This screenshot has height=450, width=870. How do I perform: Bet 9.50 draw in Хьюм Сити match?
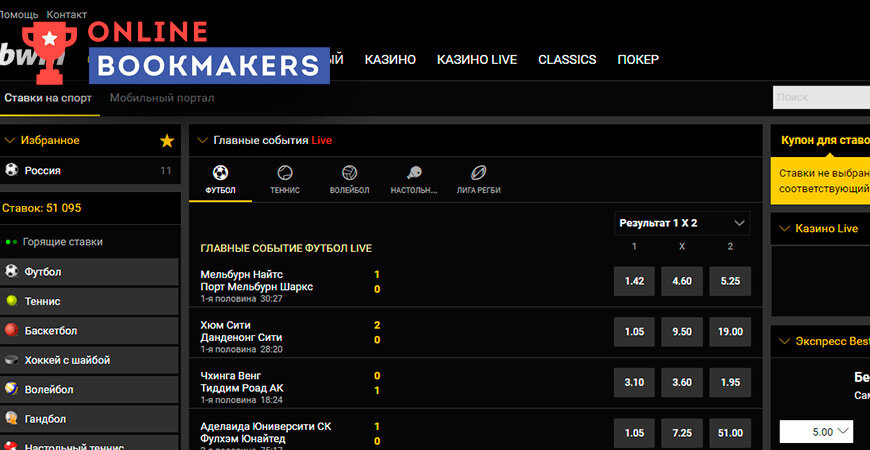point(682,332)
